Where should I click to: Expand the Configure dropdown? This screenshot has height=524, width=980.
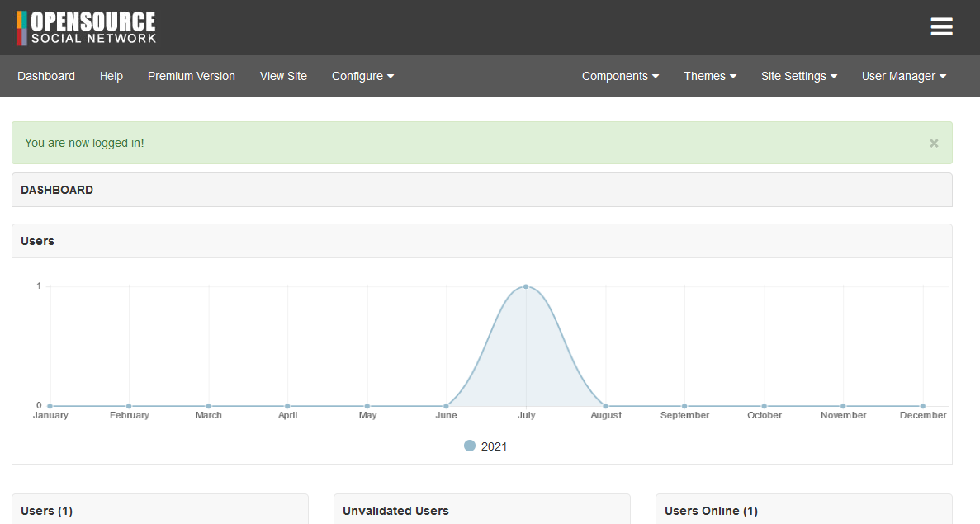click(362, 76)
